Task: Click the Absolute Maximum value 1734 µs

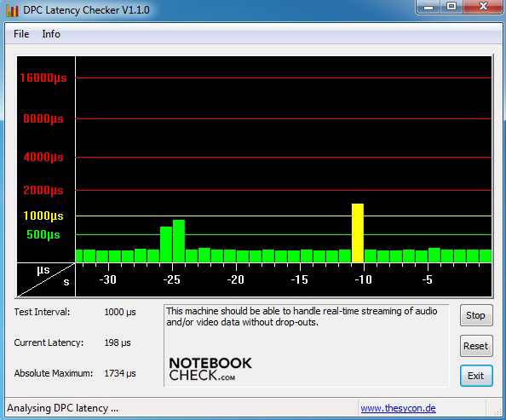Action: click(120, 373)
